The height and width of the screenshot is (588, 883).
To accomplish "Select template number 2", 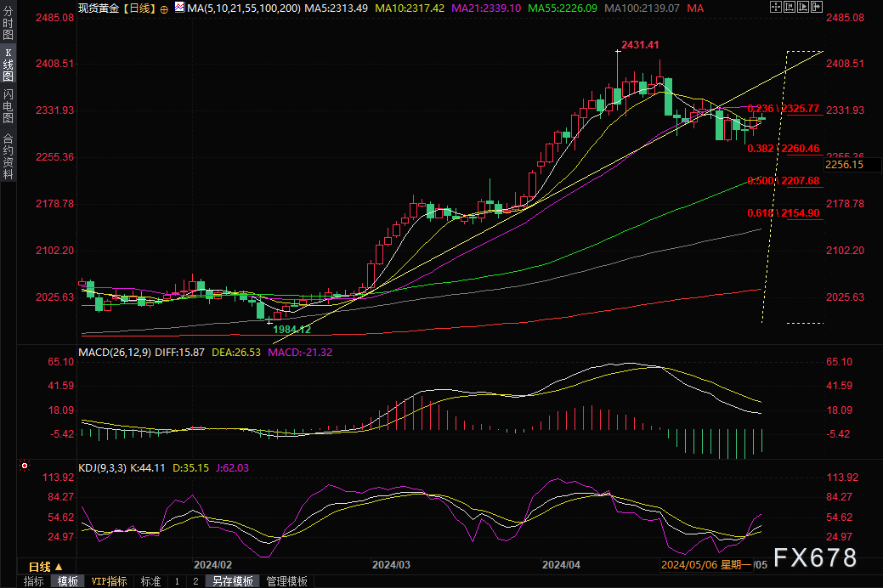I will (x=195, y=581).
